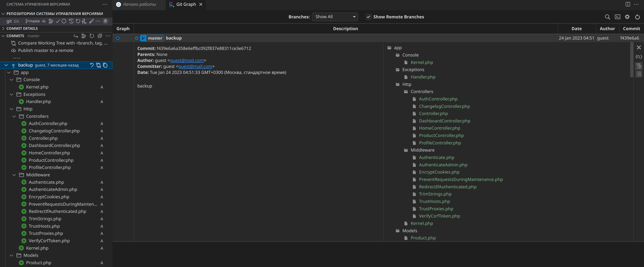The width and height of the screenshot is (644, 267).
Task: Collapse the Models folder in sidebar
Action: [x=11, y=255]
